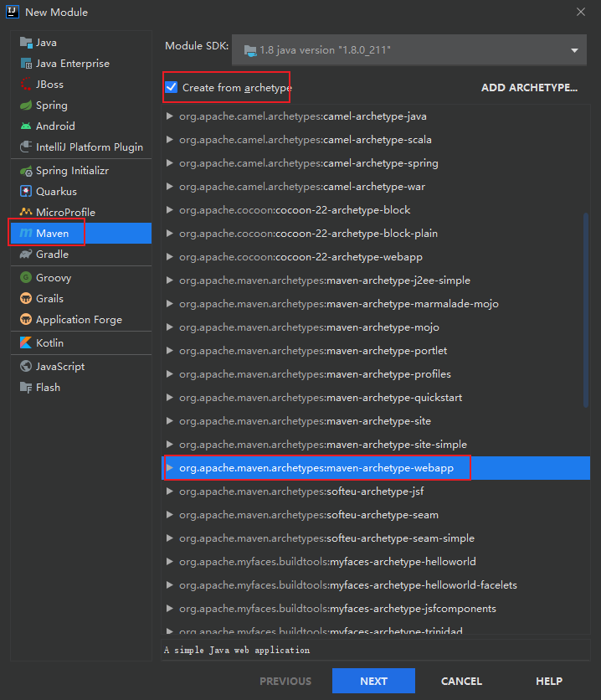Select maven-archetype-site row
This screenshot has width=601, height=700.
376,421
